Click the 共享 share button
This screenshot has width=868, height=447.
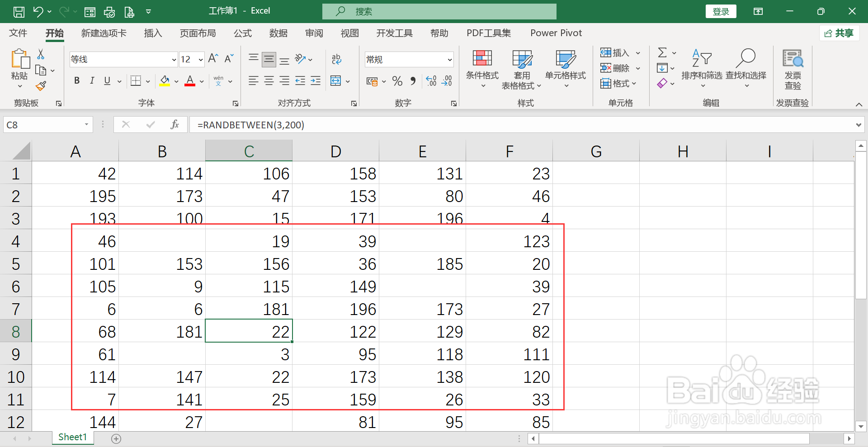point(839,33)
